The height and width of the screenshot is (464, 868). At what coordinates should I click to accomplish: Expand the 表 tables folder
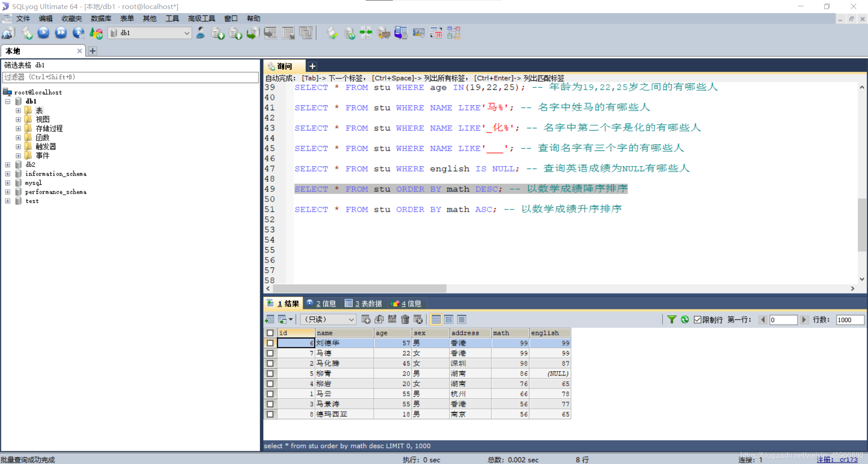(x=18, y=110)
